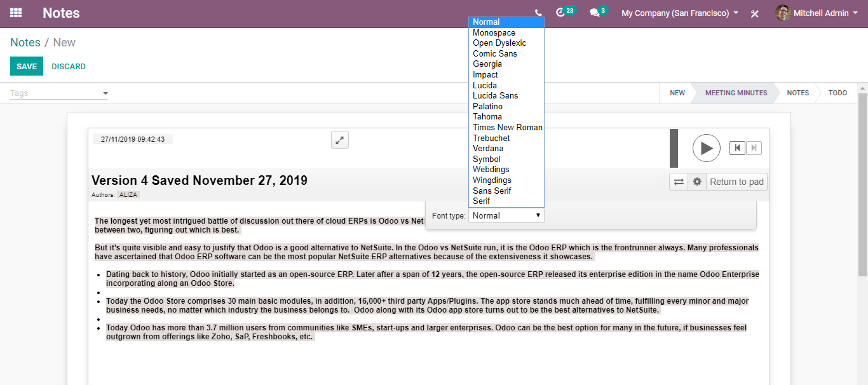The image size is (868, 385).
Task: Choose Open Dyslexic font option
Action: coord(506,43)
